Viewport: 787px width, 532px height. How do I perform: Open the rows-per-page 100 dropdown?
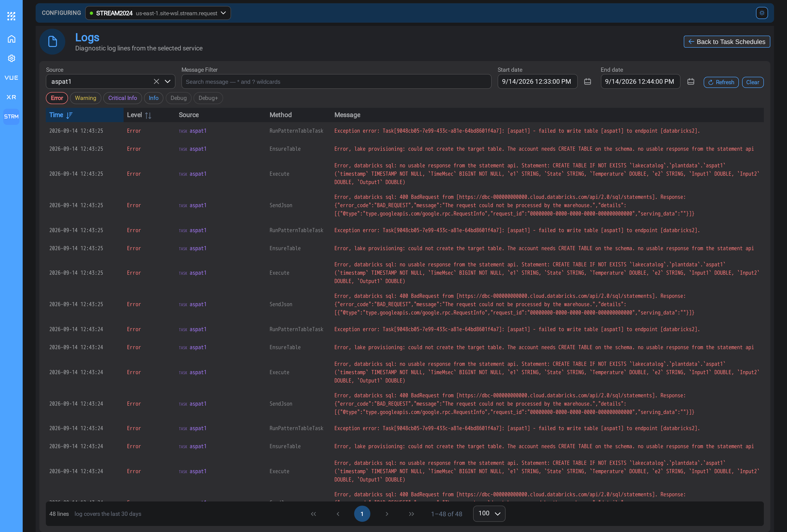coord(489,513)
